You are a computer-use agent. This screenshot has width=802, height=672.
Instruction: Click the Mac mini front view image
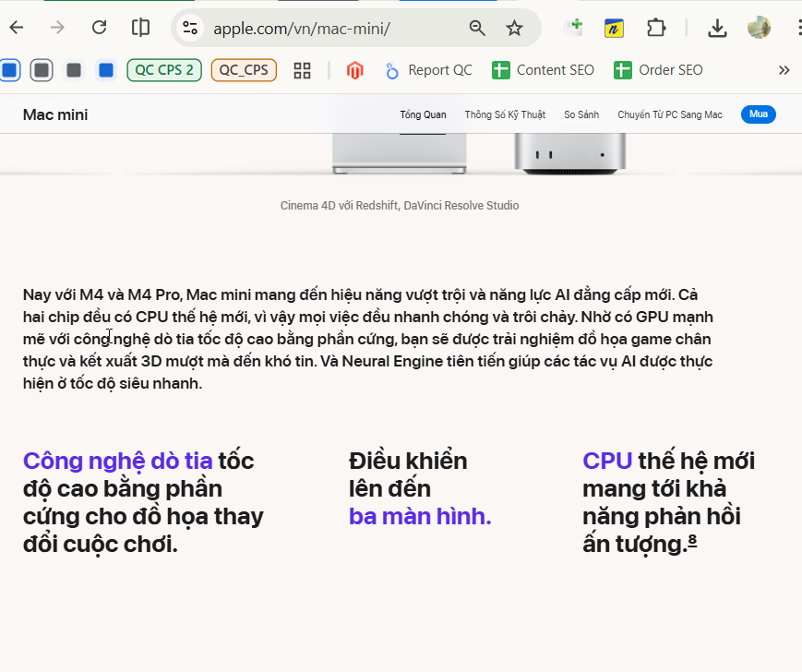(x=570, y=153)
